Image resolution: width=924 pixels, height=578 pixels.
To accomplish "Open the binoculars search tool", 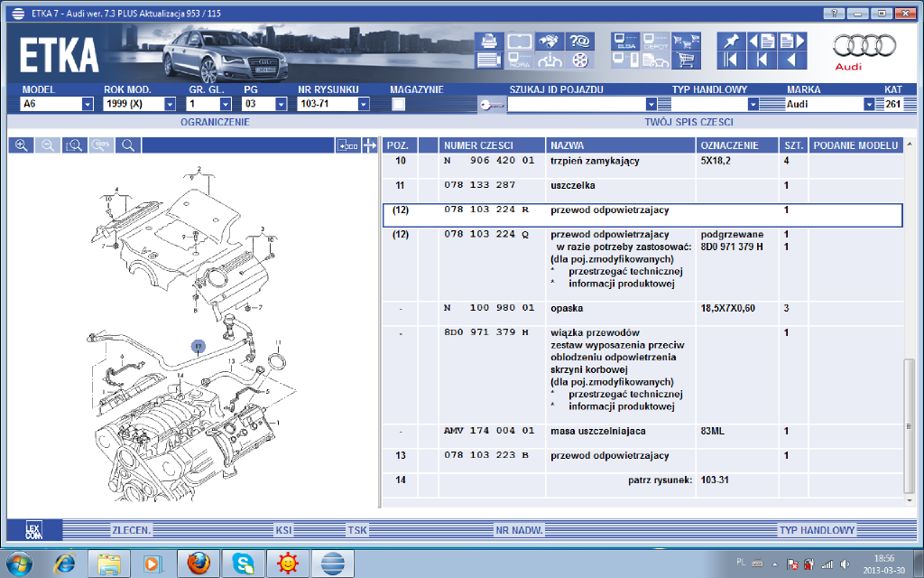I will click(550, 42).
